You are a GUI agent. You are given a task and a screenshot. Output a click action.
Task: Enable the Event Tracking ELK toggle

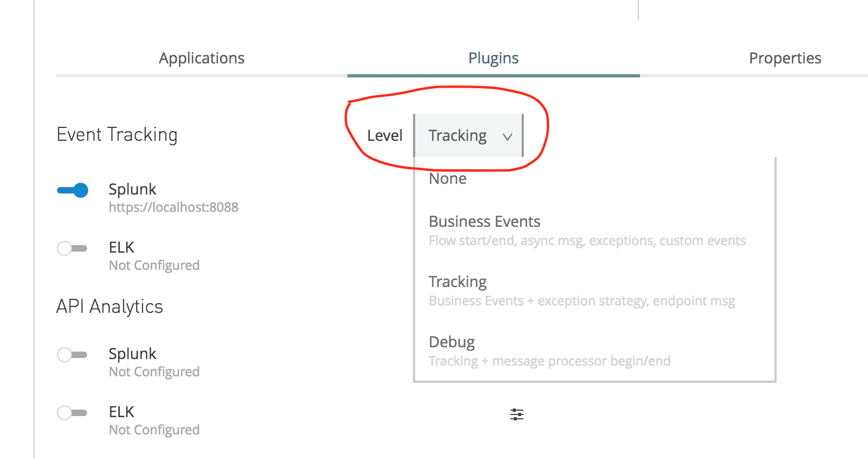coord(72,248)
